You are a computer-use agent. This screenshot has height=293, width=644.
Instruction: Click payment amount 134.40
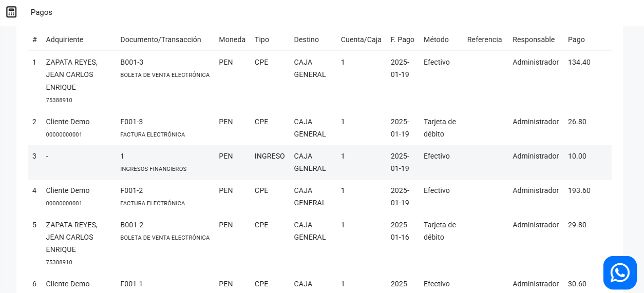pos(579,62)
